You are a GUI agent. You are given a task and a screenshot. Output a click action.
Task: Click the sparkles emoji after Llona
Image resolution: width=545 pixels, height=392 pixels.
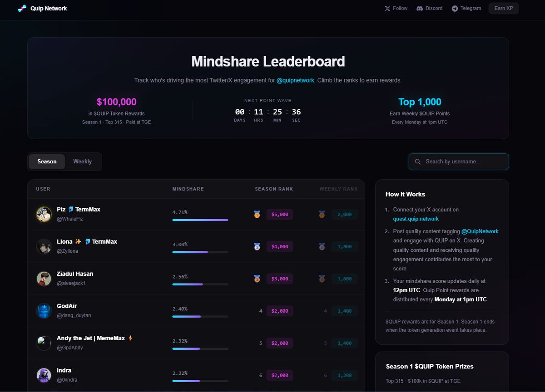coord(78,242)
